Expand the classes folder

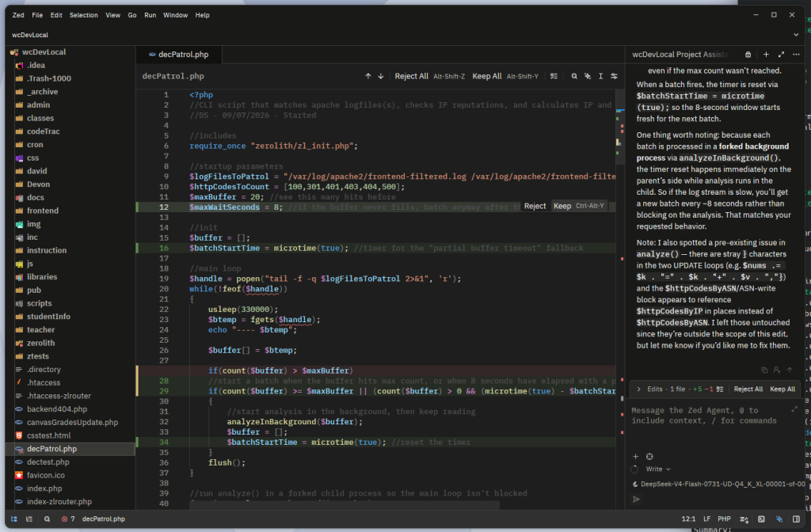coord(40,119)
